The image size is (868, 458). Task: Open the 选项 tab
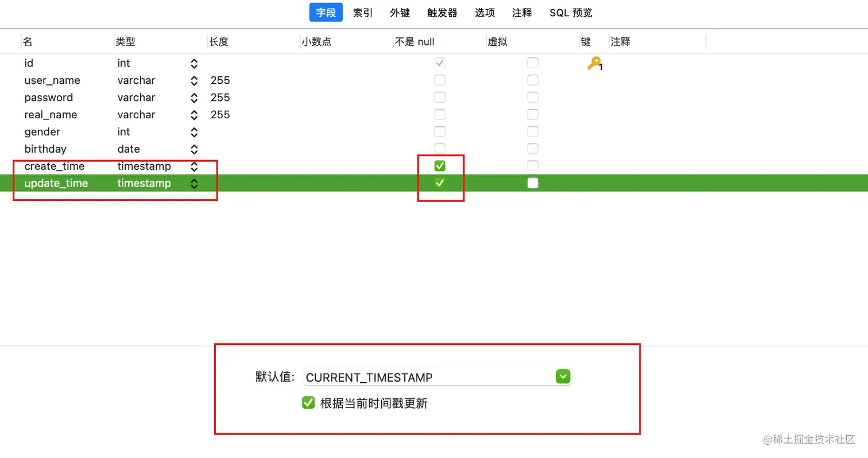[485, 13]
